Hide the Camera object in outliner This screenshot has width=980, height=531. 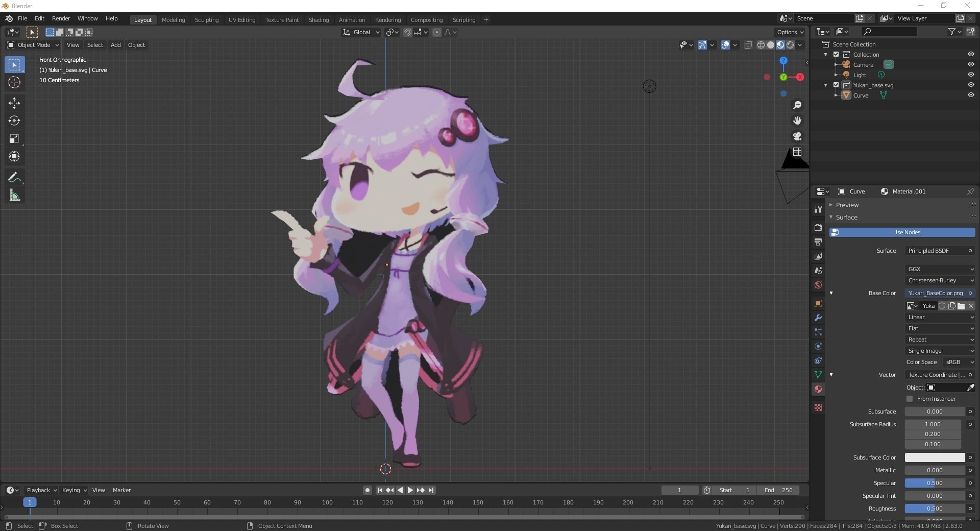[x=971, y=64]
